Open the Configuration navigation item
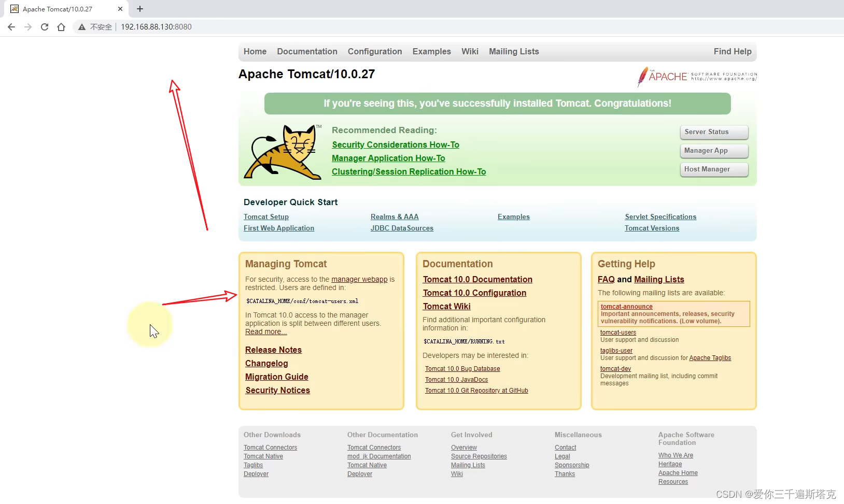 (x=375, y=51)
